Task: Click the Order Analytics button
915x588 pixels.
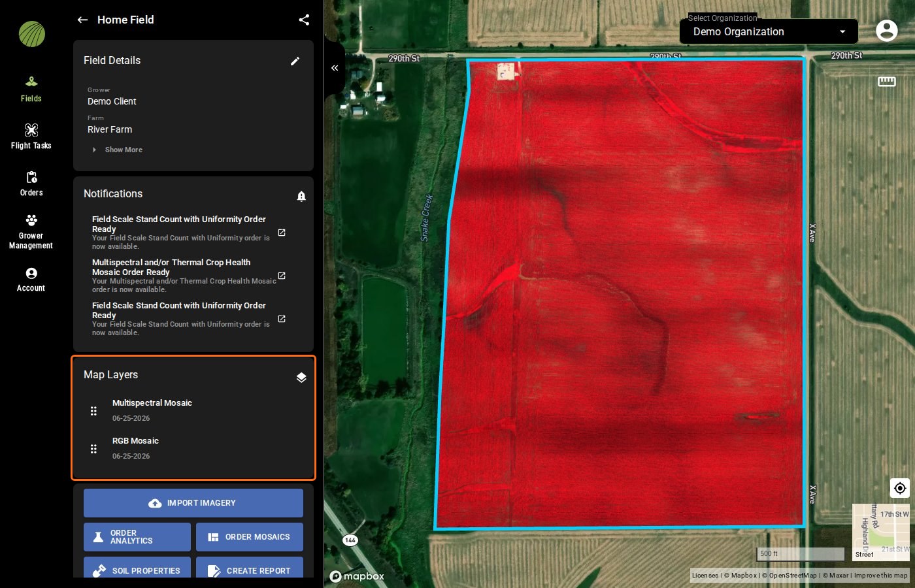Action: [x=137, y=537]
